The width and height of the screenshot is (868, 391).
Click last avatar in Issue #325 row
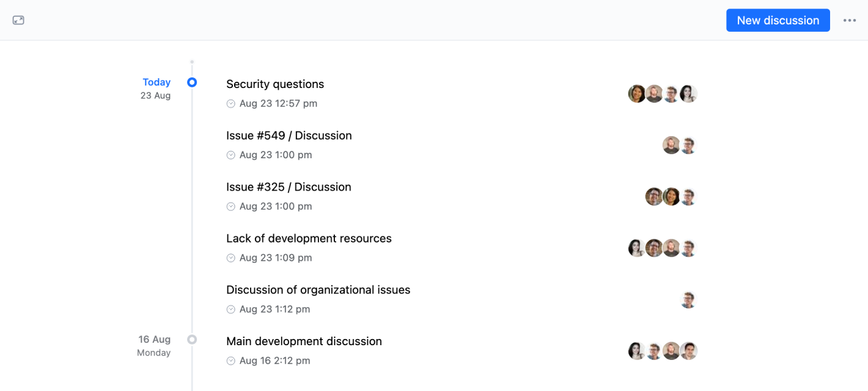(x=689, y=196)
